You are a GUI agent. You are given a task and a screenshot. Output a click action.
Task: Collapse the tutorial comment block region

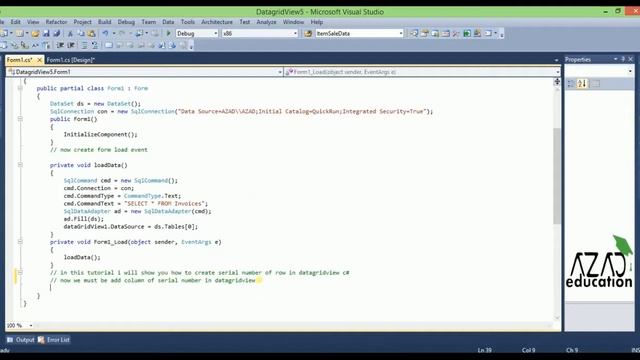point(20,272)
